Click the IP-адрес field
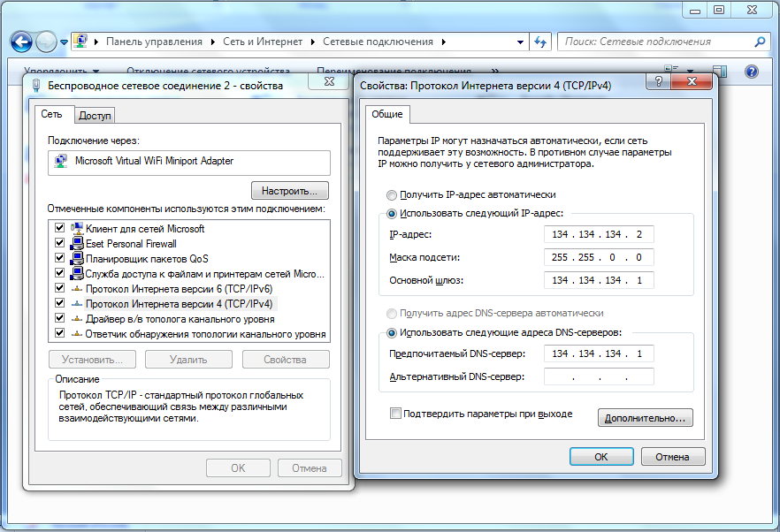Viewport: 780px width, 532px height. coord(599,235)
